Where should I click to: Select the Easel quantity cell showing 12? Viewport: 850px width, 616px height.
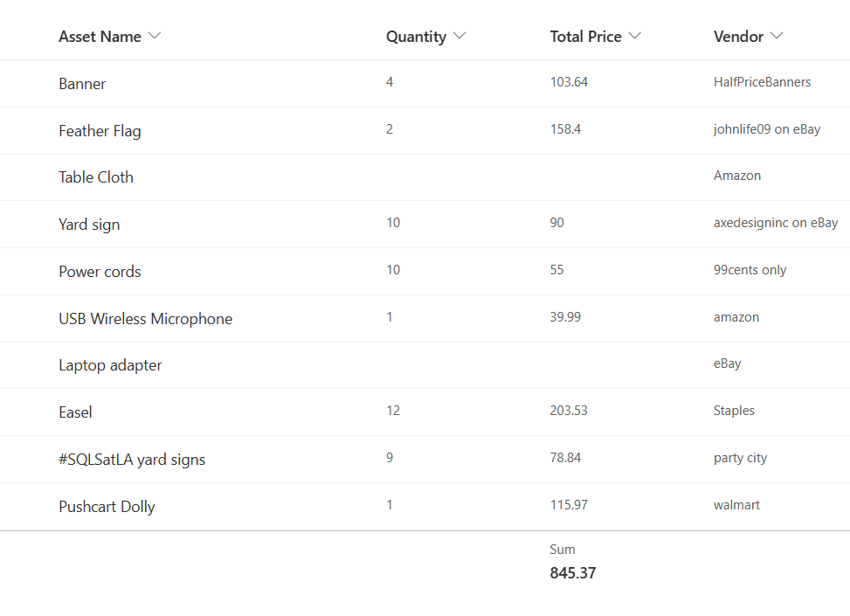[x=393, y=411]
